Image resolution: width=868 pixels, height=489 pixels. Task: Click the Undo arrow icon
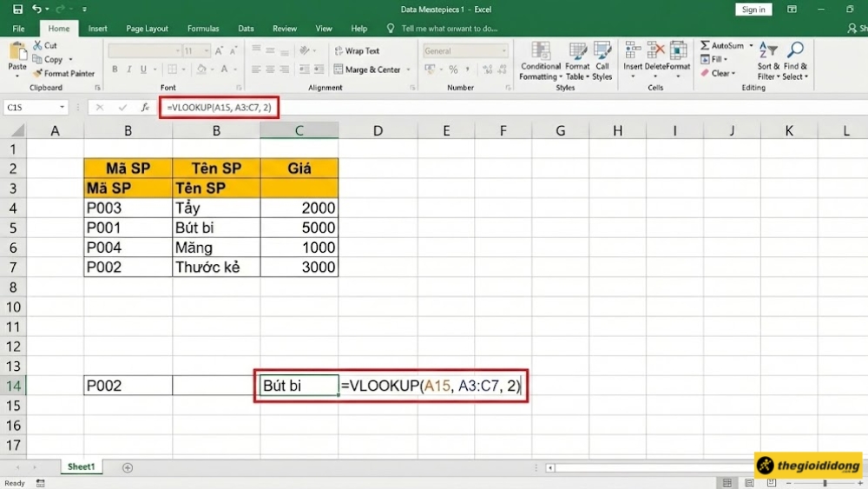(x=36, y=9)
